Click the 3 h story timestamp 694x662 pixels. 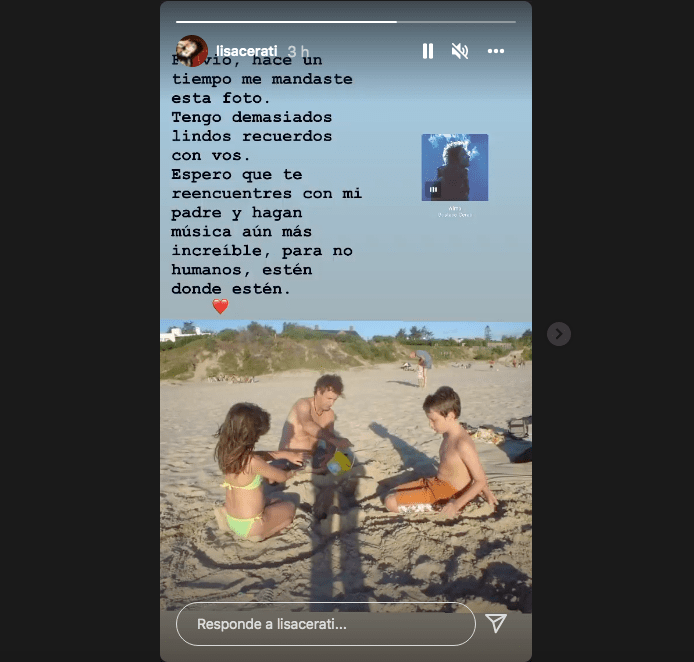click(x=298, y=51)
